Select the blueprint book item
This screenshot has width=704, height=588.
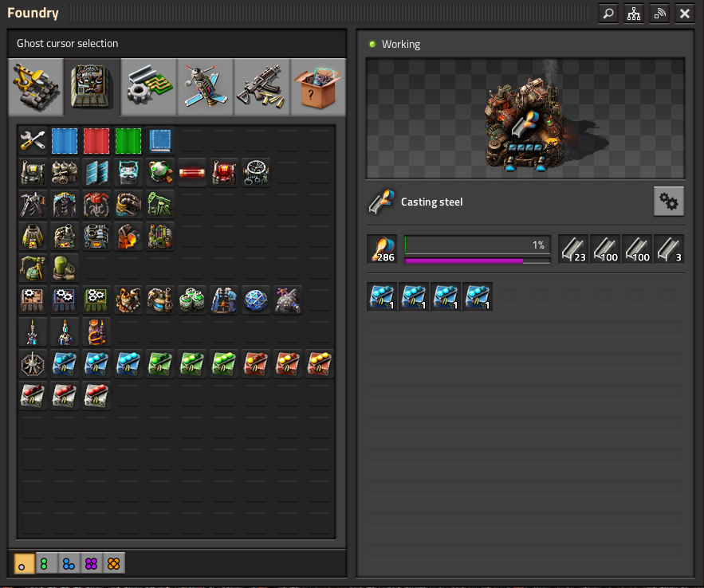(x=160, y=141)
